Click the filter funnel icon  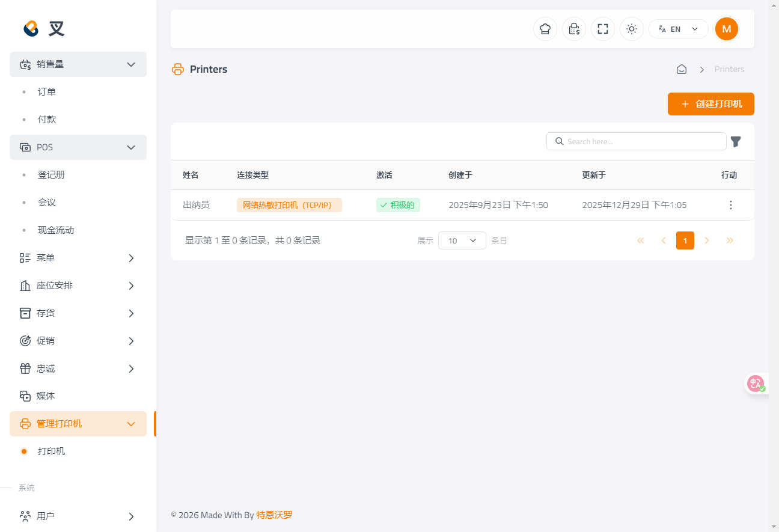point(736,142)
